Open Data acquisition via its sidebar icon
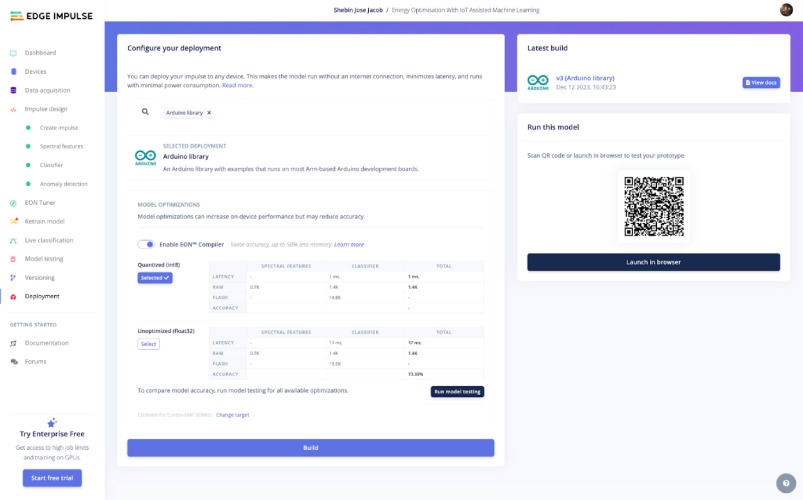This screenshot has width=803, height=500. point(13,90)
